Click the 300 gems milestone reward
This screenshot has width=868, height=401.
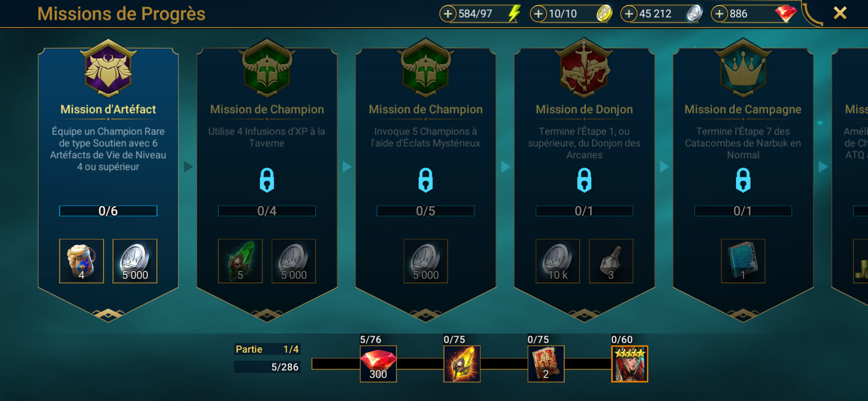point(378,364)
